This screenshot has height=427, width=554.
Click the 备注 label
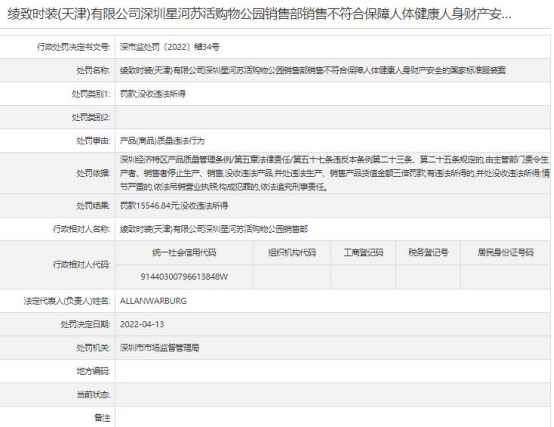[x=102, y=418]
